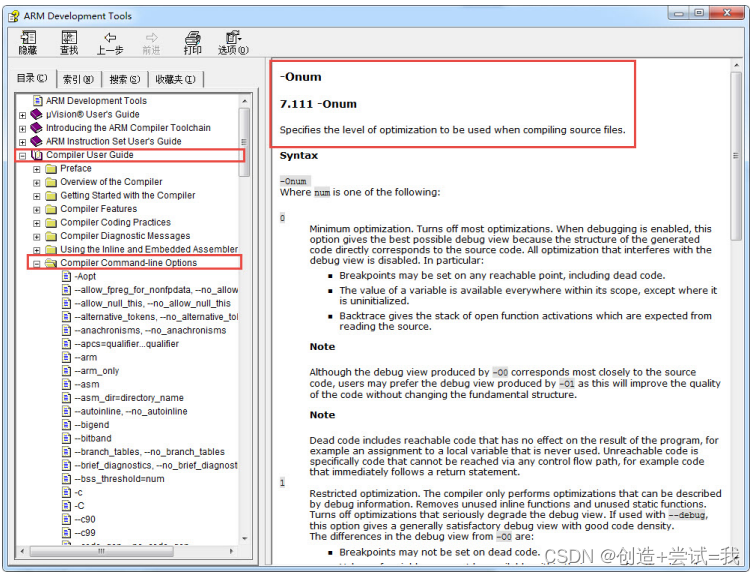Expand the µVision User's Guide node
This screenshot has height=575, width=755.
click(x=22, y=115)
